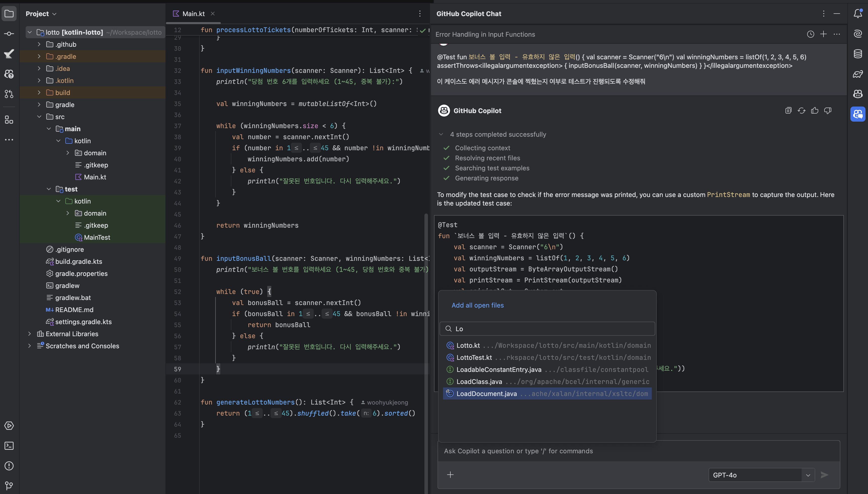Open the Services run icon in left bar
868x494 pixels.
coord(9,426)
